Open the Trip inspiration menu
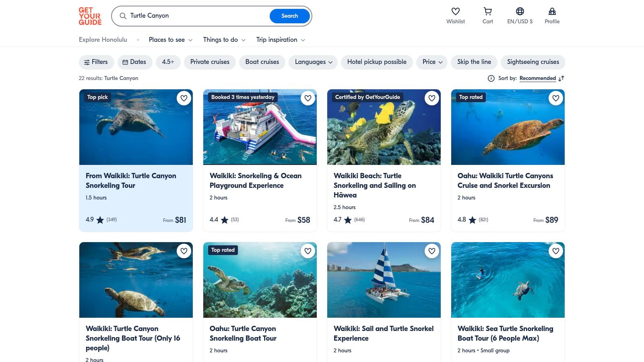 point(280,39)
